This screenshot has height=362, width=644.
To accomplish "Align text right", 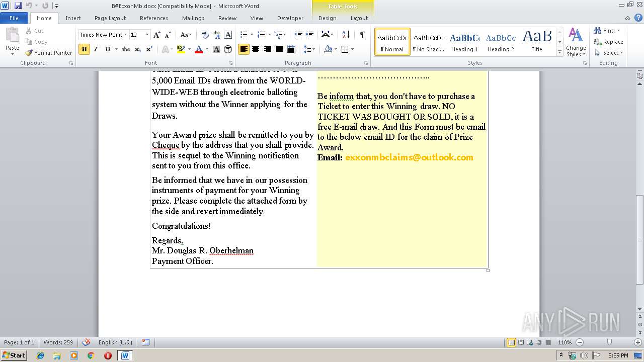I will (267, 49).
